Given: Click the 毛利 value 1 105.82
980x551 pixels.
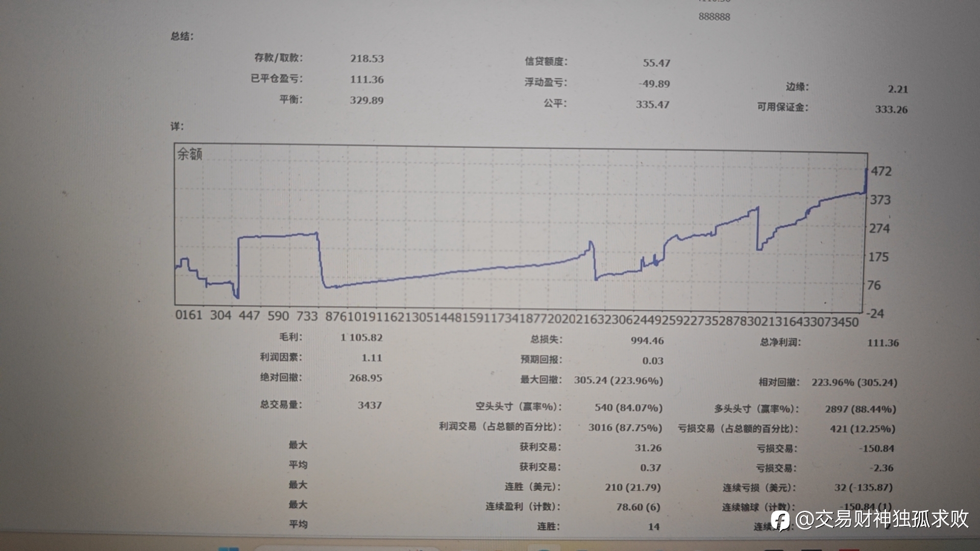Looking at the screenshot, I should click(x=362, y=338).
